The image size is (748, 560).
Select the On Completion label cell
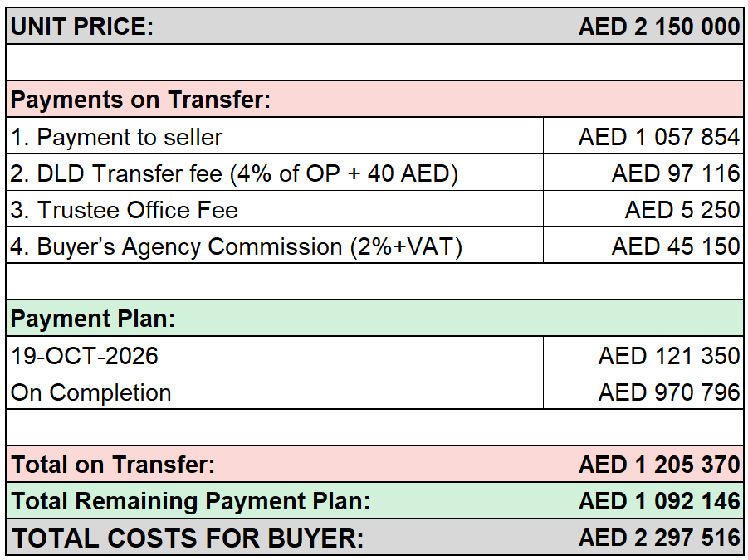click(x=275, y=392)
